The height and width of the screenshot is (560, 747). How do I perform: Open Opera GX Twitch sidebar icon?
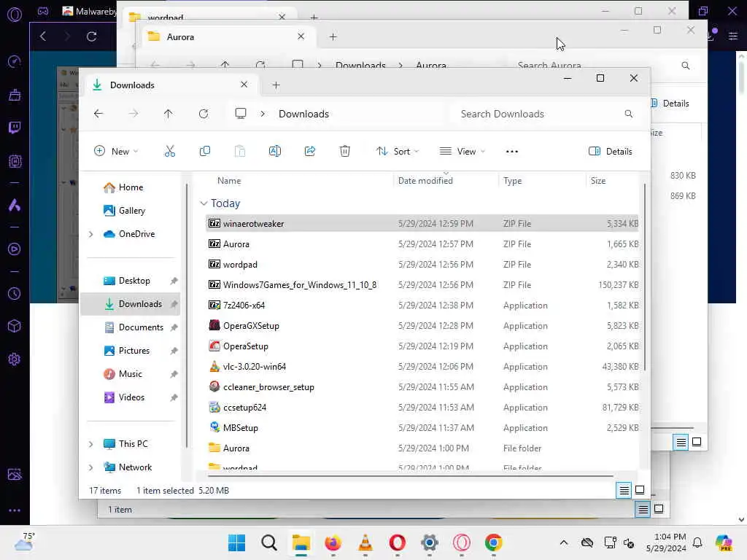15,127
